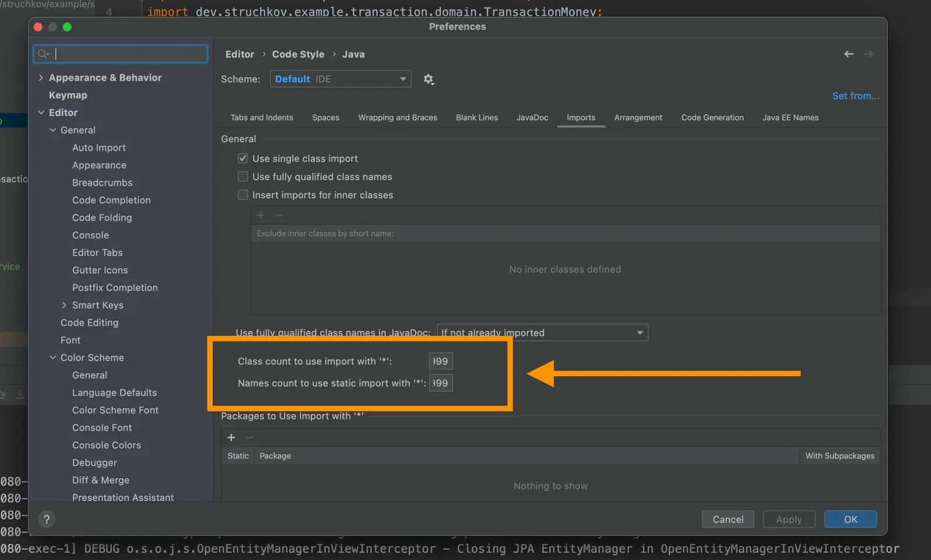The height and width of the screenshot is (560, 931).
Task: Uncheck Use single class import
Action: tap(243, 158)
